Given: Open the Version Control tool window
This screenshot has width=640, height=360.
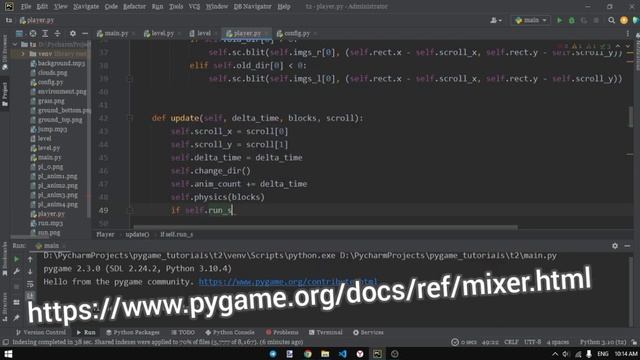Looking at the screenshot, I should [40, 332].
